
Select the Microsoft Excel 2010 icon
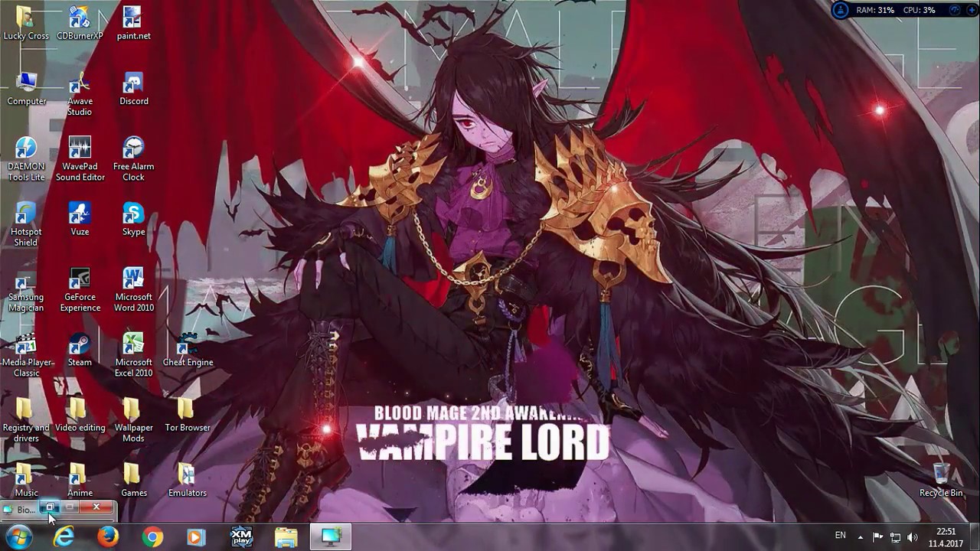(x=133, y=354)
